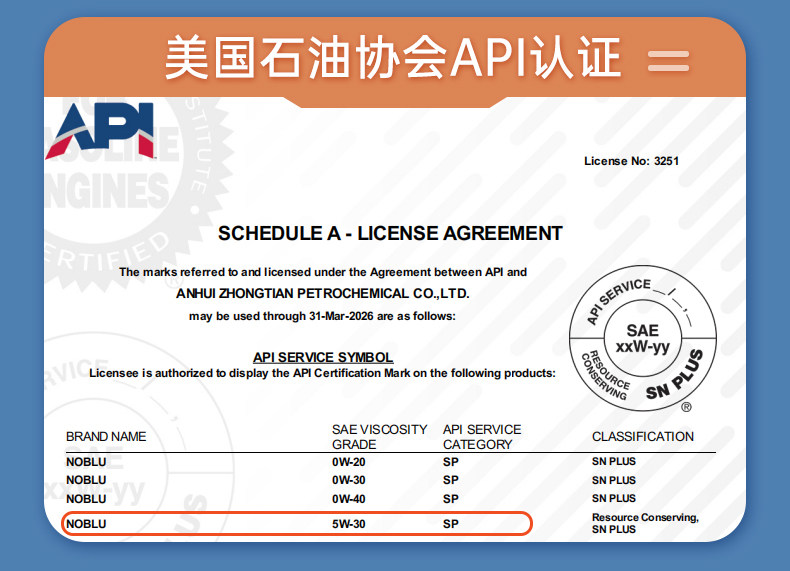The height and width of the screenshot is (571, 790).
Task: Click ANHUI ZHONGTIAN PETROCHEMICAL CO.,LTD. company name
Action: pyautogui.click(x=322, y=294)
